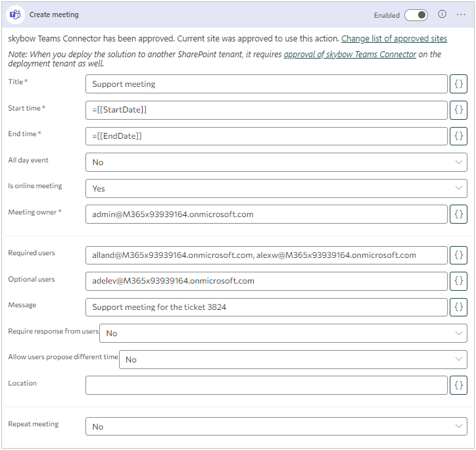Screen dimensions: 476x450
Task: Open expression editor for Start time field
Action: [x=458, y=110]
